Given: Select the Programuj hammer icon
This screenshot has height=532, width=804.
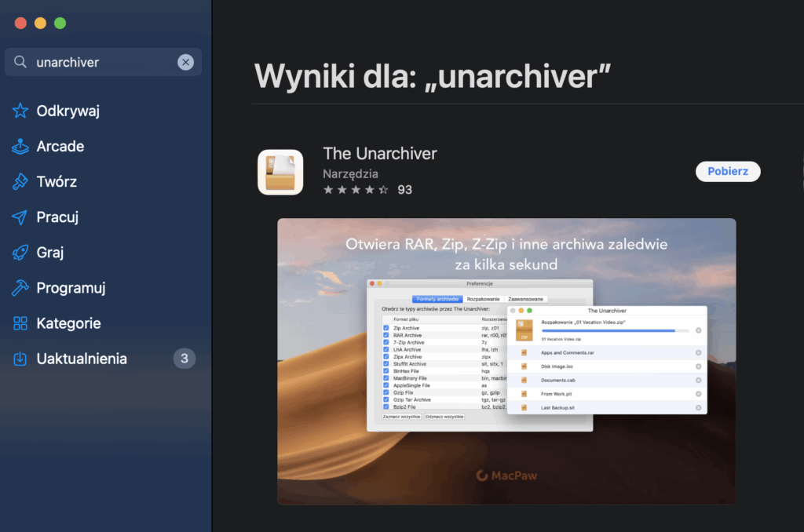Looking at the screenshot, I should (x=20, y=288).
